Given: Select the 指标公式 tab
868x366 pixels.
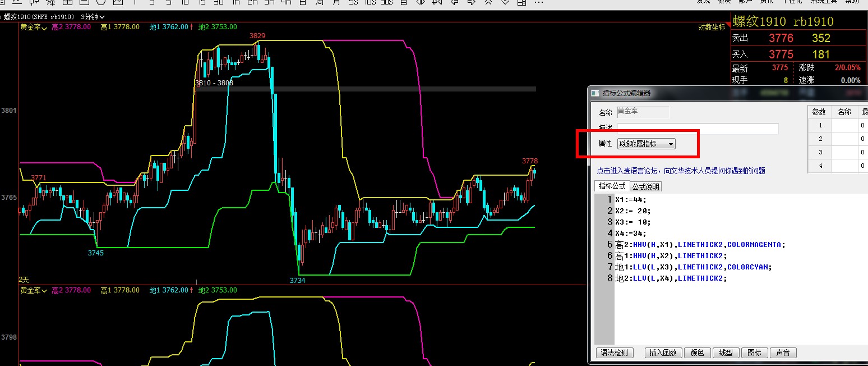Looking at the screenshot, I should tap(612, 186).
